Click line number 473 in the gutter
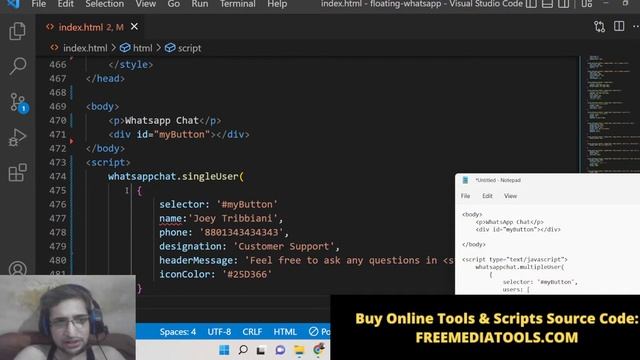This screenshot has height=360, width=640. point(58,162)
